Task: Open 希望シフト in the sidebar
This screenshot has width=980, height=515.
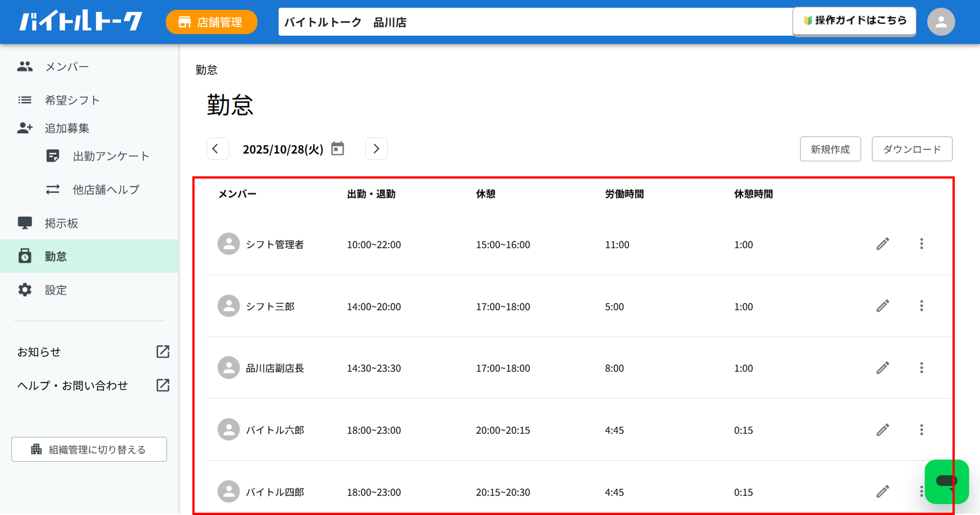Action: (x=89, y=100)
